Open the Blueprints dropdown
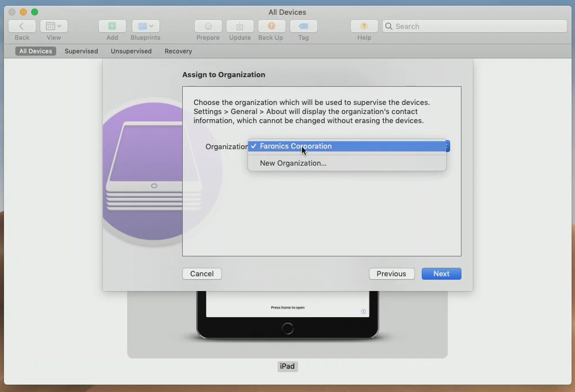The height and width of the screenshot is (392, 575). pyautogui.click(x=145, y=26)
